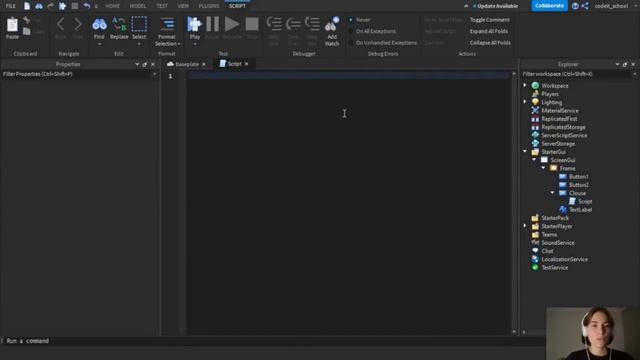The height and width of the screenshot is (360, 640).
Task: Click the Add Watch icon
Action: click(x=332, y=25)
